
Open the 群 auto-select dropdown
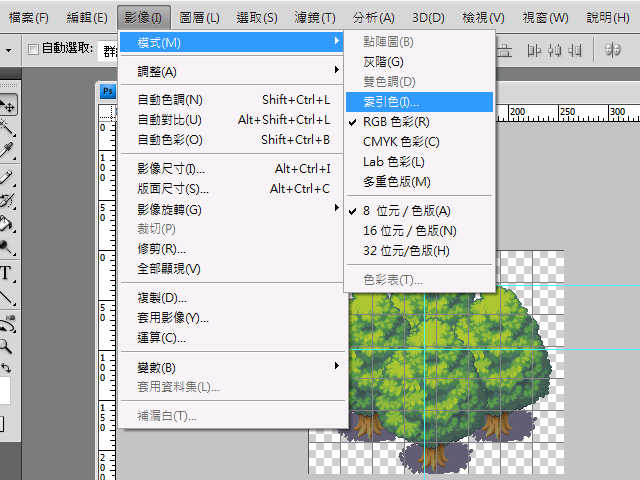coord(109,51)
